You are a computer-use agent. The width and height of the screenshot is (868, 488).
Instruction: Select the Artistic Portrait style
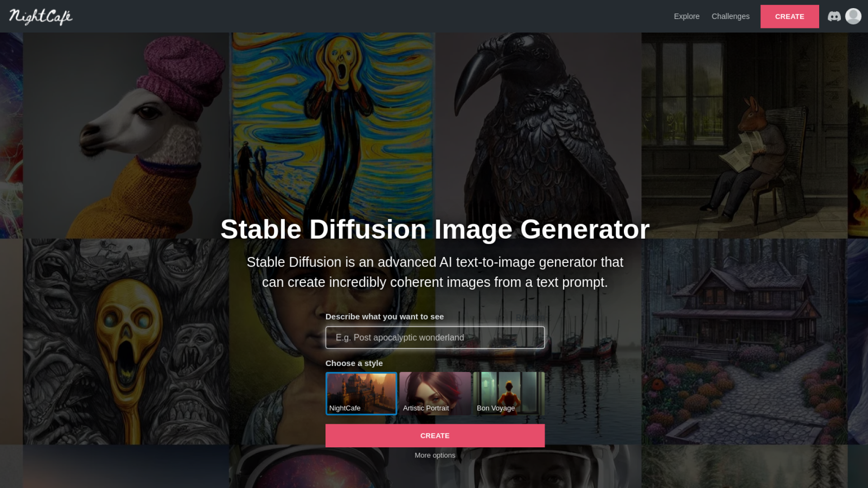point(435,394)
